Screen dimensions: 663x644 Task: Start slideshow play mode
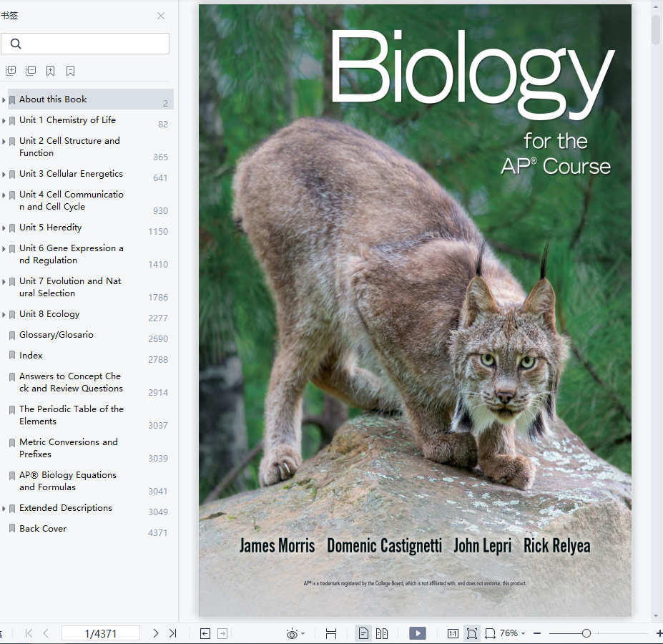coord(418,633)
